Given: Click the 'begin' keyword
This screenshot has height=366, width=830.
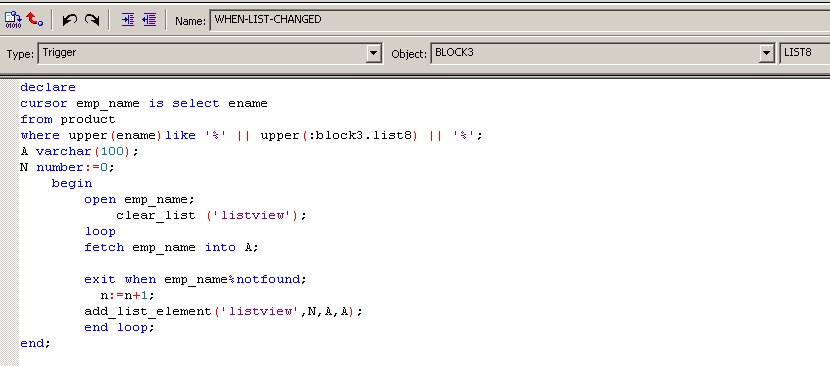Looking at the screenshot, I should 72,184.
